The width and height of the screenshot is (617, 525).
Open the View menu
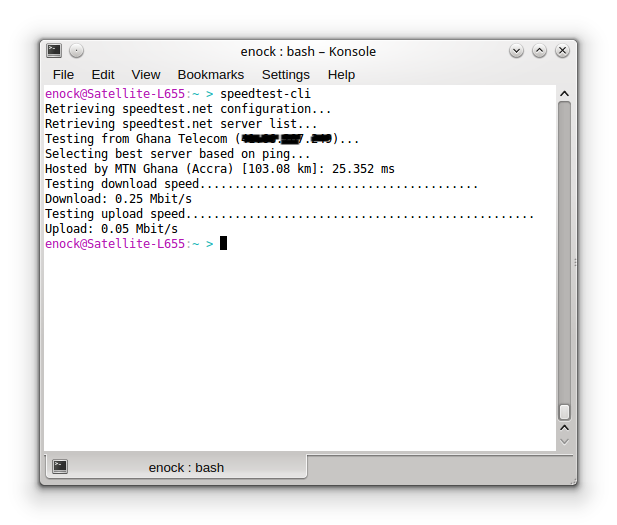pos(146,74)
